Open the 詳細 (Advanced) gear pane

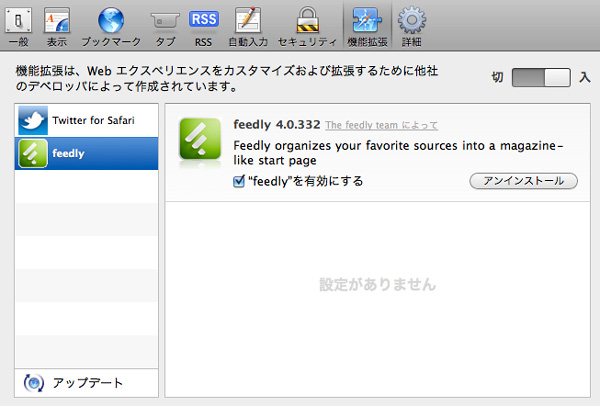click(411, 26)
